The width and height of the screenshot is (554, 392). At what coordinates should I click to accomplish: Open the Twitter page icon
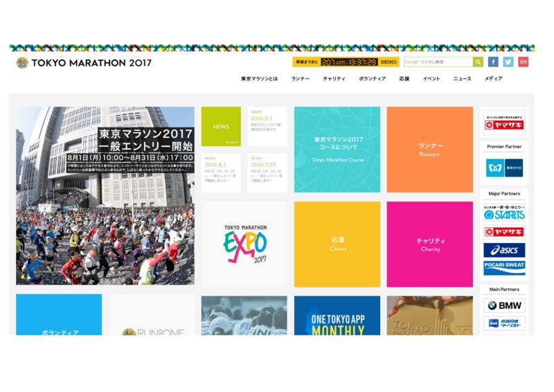508,62
